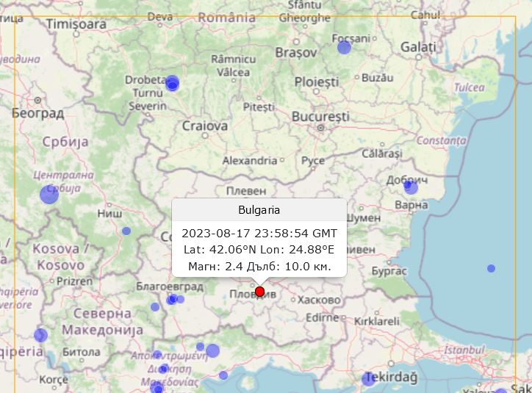Click the Edirne city label on map
Viewport: 532px width, 393px height.
(322, 318)
